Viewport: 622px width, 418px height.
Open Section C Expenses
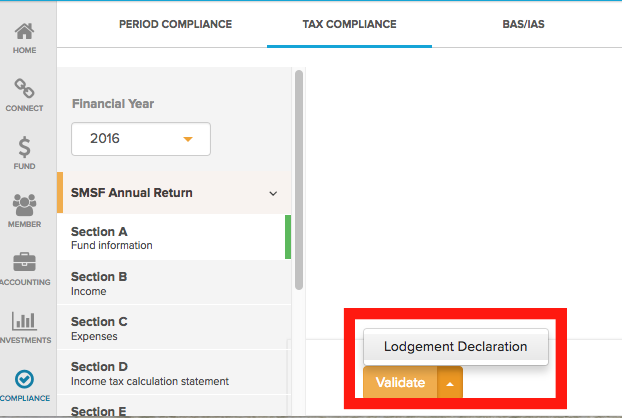pyautogui.click(x=174, y=328)
